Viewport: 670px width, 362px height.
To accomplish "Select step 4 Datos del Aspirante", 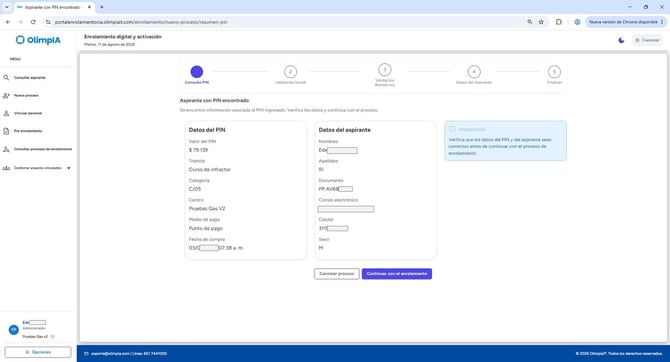I will [474, 72].
